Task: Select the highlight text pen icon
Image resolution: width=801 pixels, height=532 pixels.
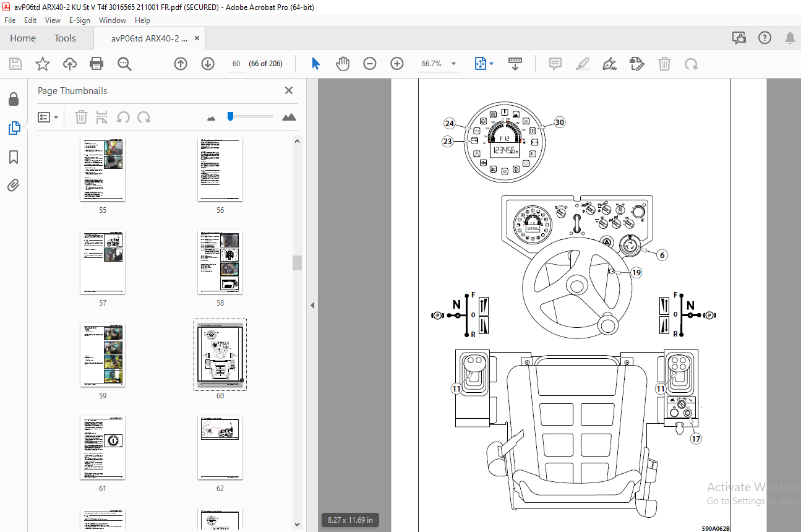Action: pos(582,64)
